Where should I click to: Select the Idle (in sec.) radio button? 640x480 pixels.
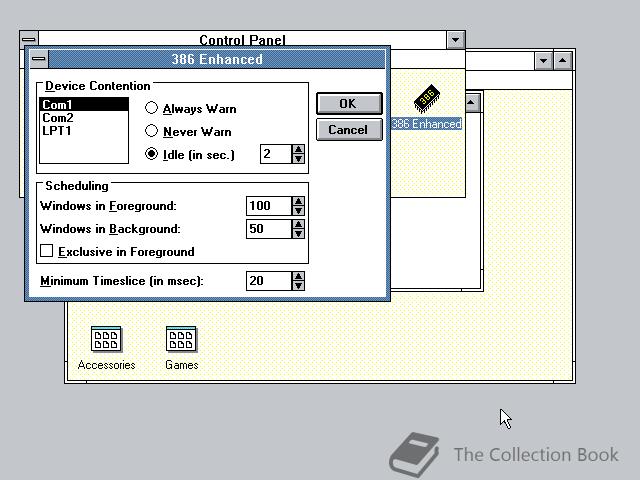[x=151, y=154]
